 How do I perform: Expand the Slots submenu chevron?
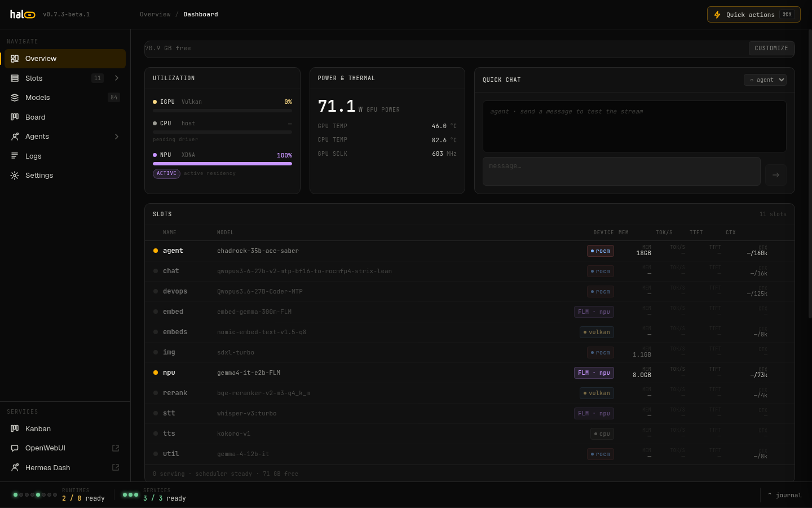[x=117, y=78]
